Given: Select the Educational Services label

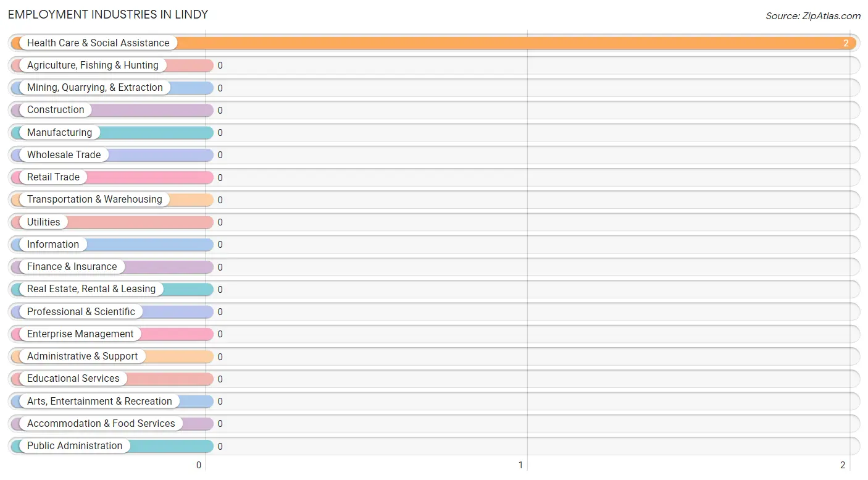Looking at the screenshot, I should (73, 379).
